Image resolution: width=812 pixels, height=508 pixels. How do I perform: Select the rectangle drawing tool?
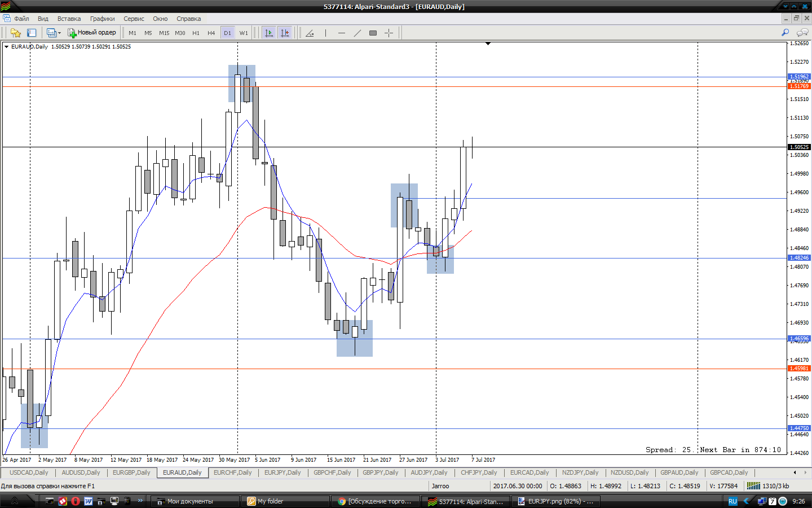click(373, 33)
